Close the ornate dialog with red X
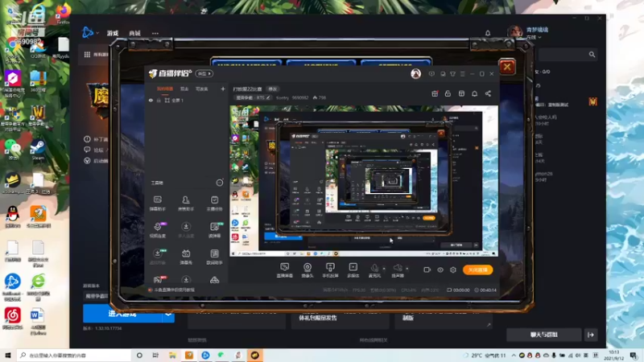 [507, 67]
